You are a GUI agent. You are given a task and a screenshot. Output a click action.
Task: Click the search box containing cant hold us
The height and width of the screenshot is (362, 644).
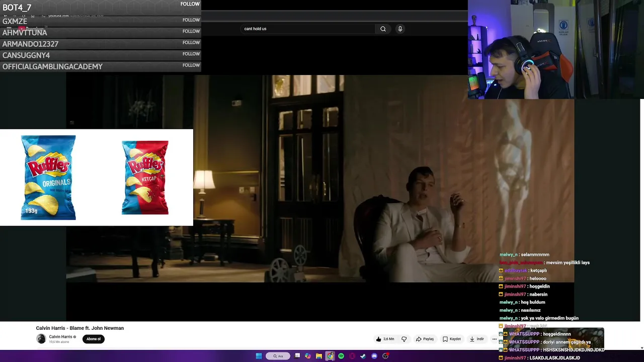307,29
